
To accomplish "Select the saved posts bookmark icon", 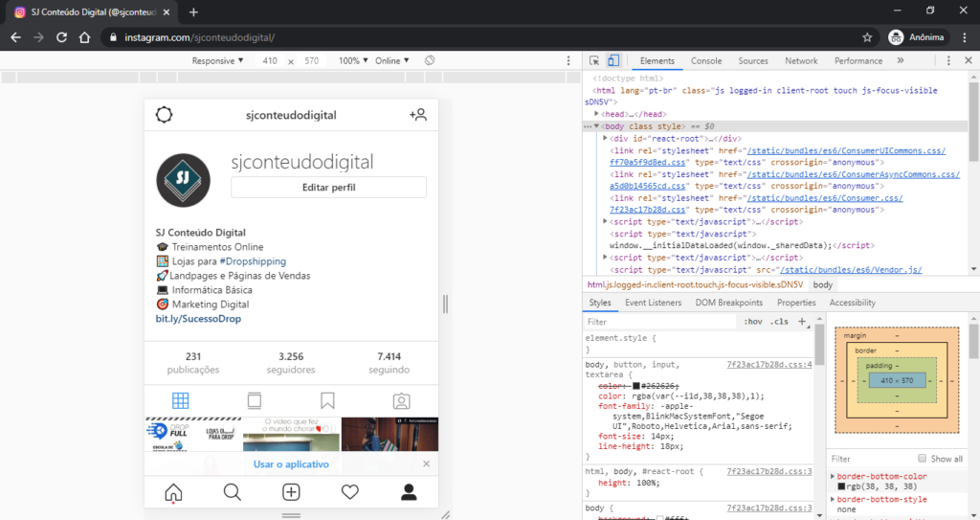I will click(x=327, y=400).
